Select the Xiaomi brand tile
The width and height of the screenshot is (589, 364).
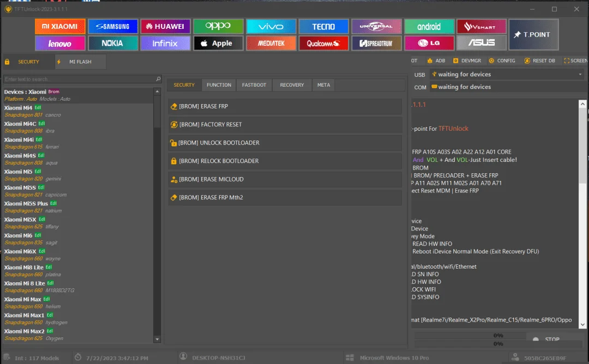coord(60,26)
